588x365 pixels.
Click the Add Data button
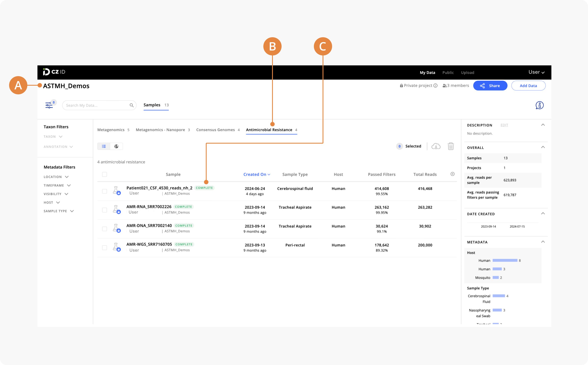tap(528, 86)
